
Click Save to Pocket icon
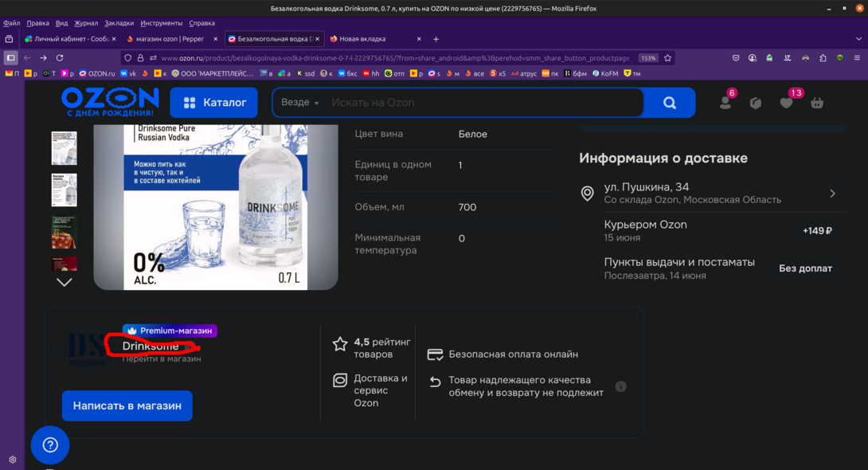[x=736, y=57]
